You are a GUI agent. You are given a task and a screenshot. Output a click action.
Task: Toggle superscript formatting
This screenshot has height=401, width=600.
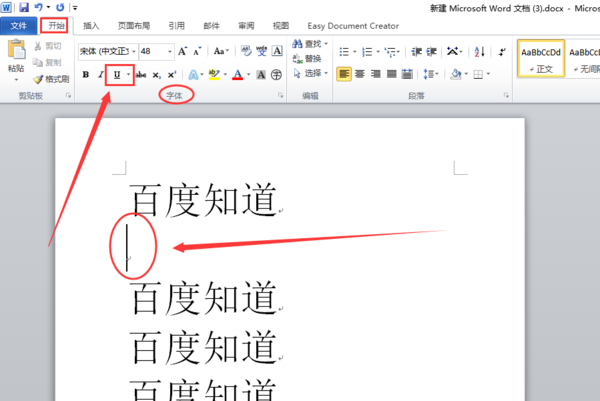172,75
